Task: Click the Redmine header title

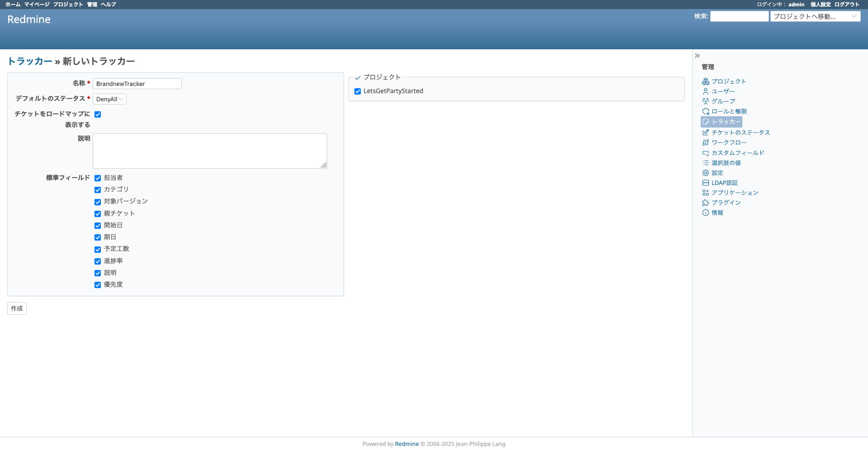Action: (29, 19)
